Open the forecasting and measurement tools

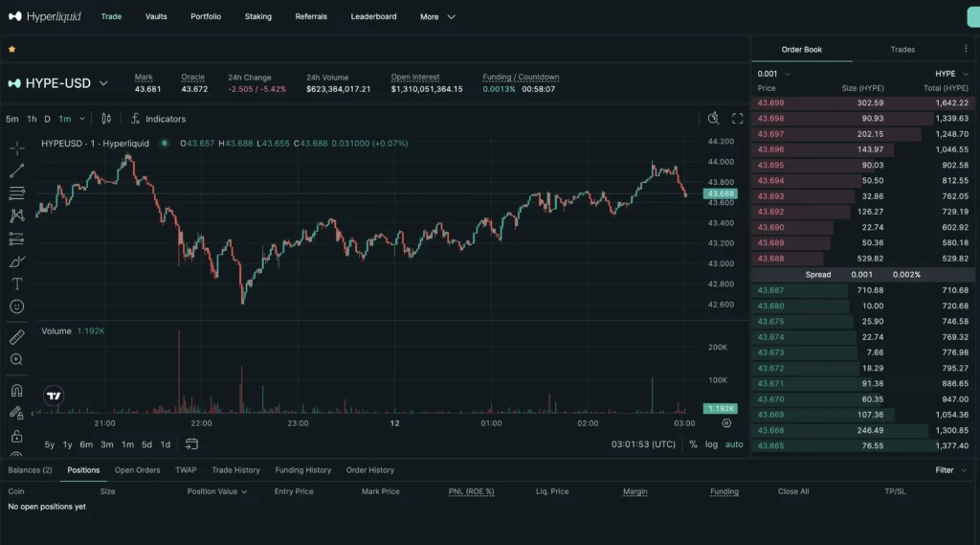click(x=17, y=239)
